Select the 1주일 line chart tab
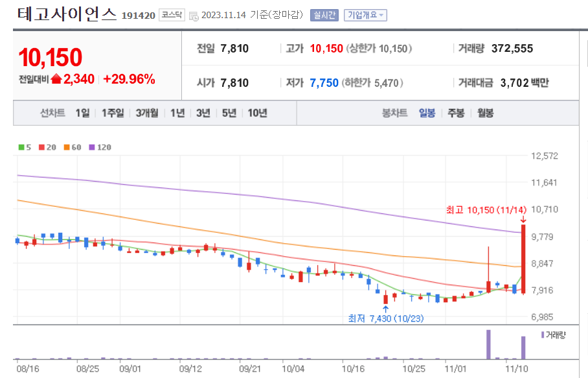 click(x=113, y=113)
